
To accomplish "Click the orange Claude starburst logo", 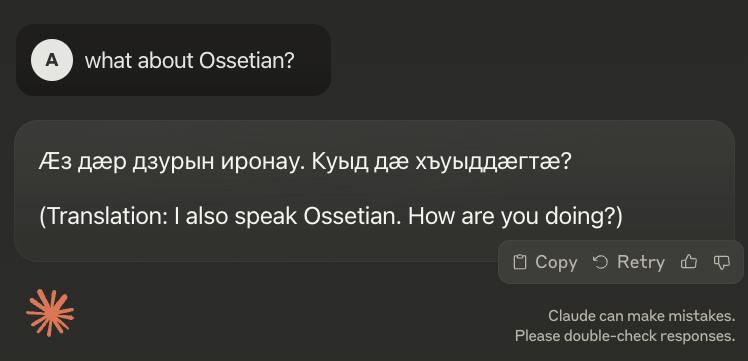I will click(x=51, y=313).
